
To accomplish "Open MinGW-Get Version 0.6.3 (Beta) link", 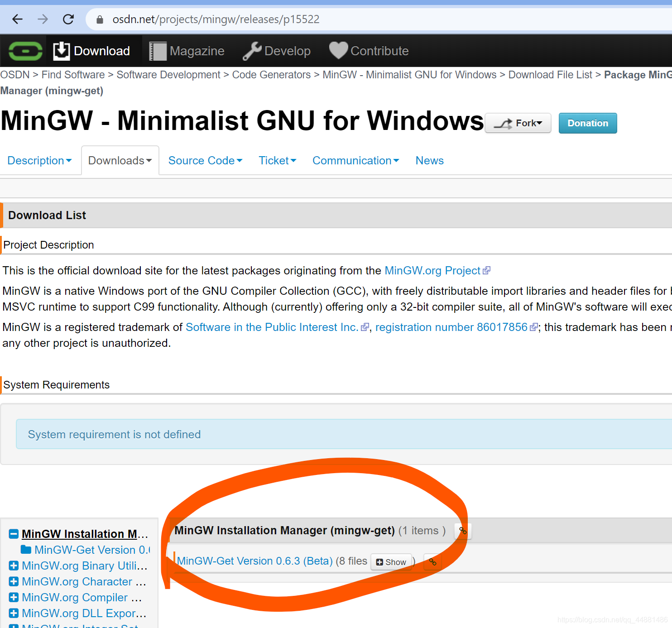I will tap(255, 561).
